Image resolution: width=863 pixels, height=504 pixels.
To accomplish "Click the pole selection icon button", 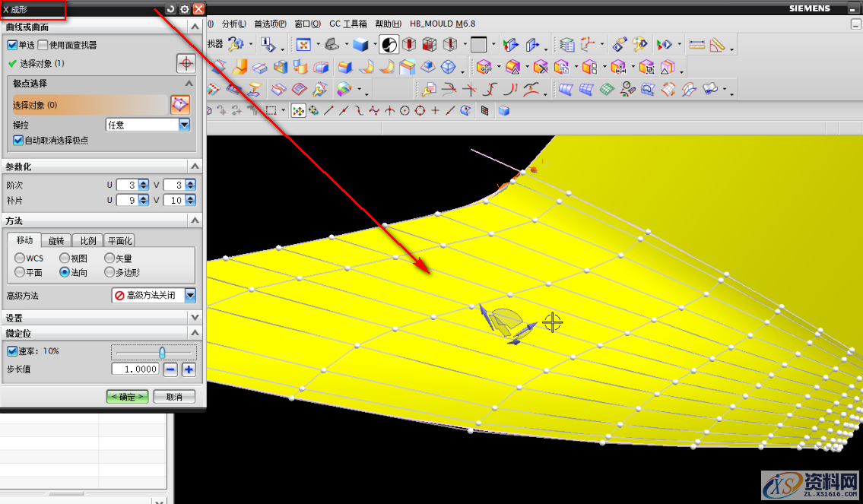I will [x=180, y=105].
